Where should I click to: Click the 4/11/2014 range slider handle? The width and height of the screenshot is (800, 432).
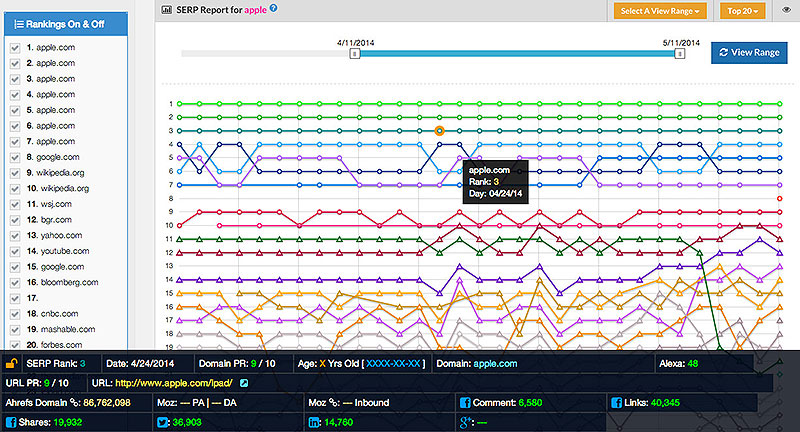[355, 54]
